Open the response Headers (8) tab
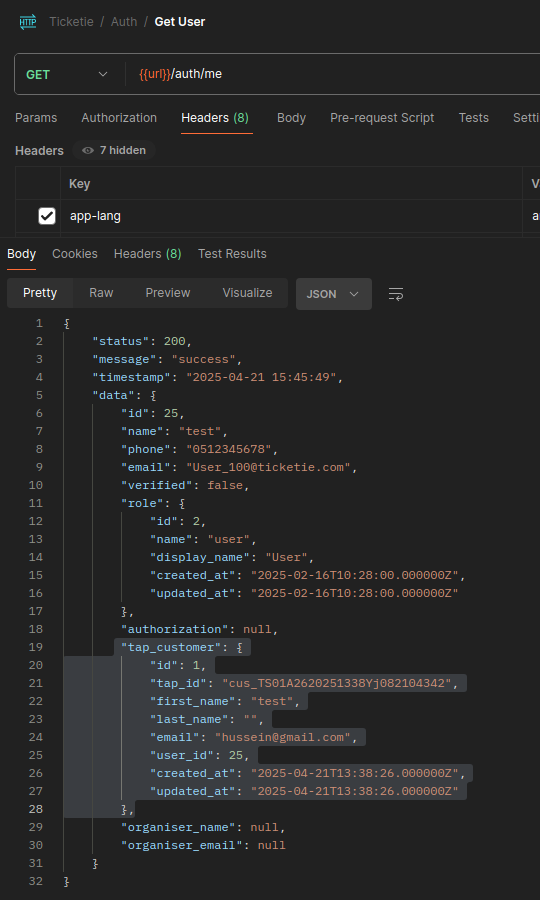 tap(147, 254)
